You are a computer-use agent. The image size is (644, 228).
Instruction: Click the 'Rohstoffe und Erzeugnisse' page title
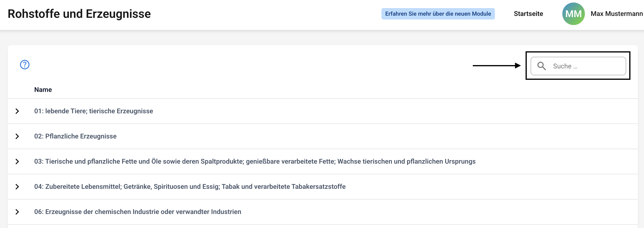(79, 14)
